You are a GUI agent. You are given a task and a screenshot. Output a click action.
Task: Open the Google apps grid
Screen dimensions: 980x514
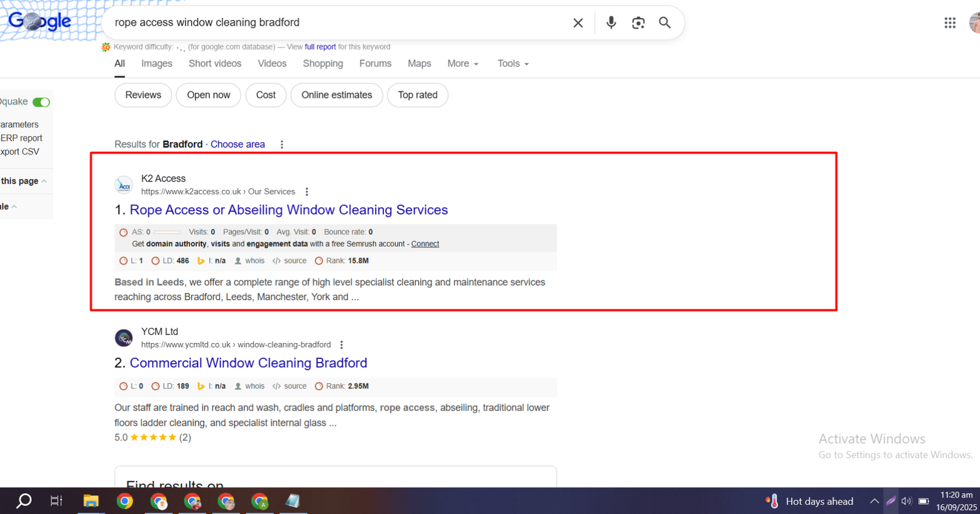tap(949, 23)
